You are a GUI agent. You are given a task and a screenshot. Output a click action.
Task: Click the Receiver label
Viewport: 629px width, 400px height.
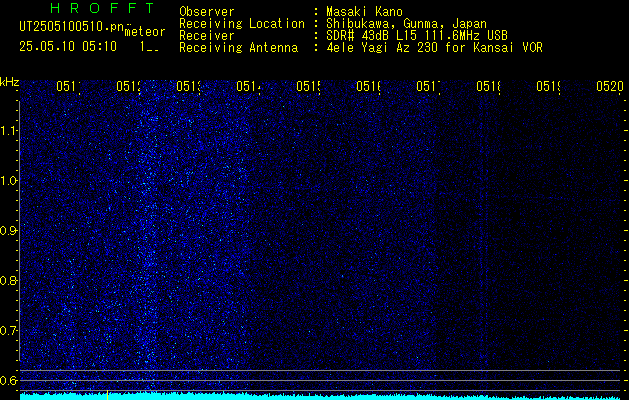[207, 36]
